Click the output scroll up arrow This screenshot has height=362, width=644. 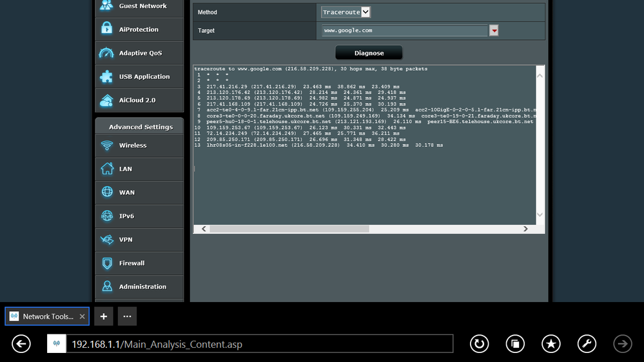coord(540,75)
